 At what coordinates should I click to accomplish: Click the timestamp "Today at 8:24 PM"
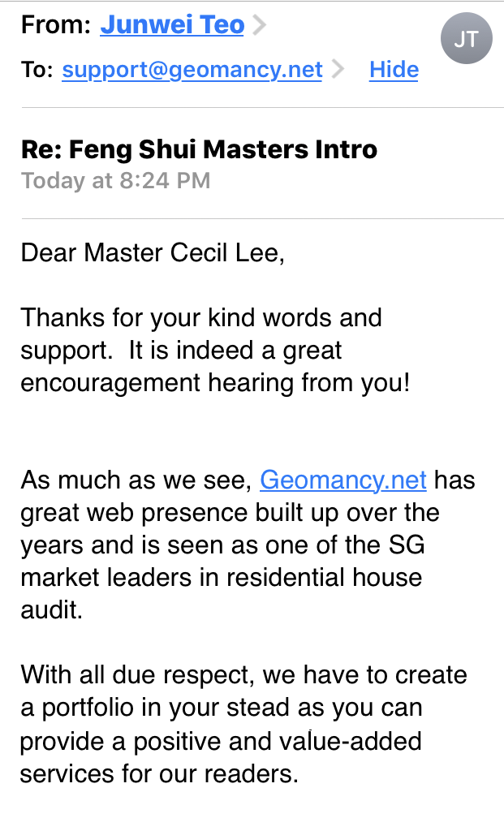pyautogui.click(x=115, y=179)
